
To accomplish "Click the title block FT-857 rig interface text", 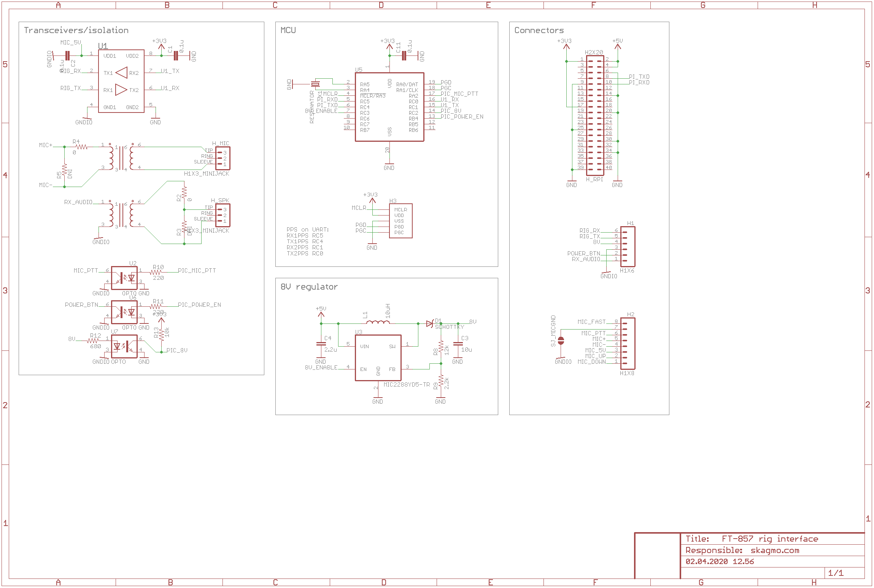I will pos(770,539).
